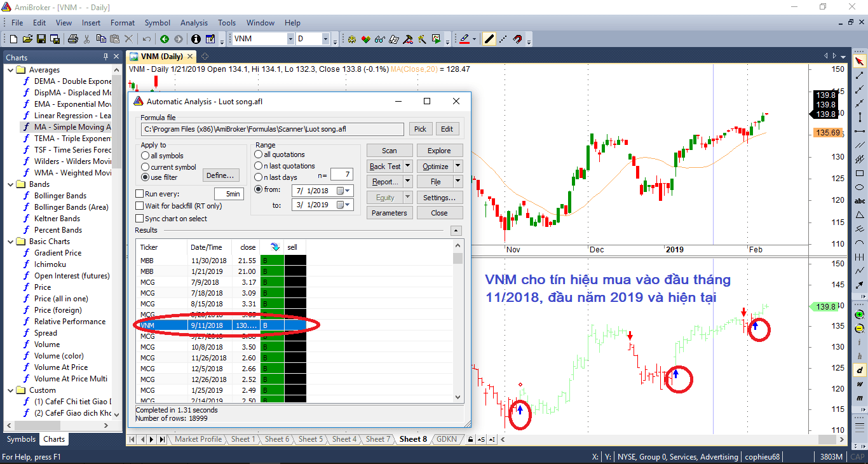Collapse the Averages folder in Charts tree
Viewport: 868px width, 464px height.
(x=11, y=70)
